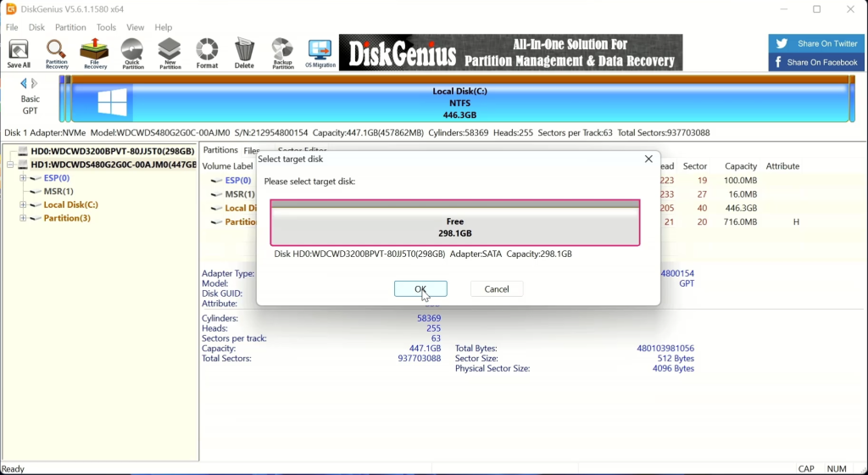Click the New Partition icon
The height and width of the screenshot is (475, 868).
click(x=170, y=53)
